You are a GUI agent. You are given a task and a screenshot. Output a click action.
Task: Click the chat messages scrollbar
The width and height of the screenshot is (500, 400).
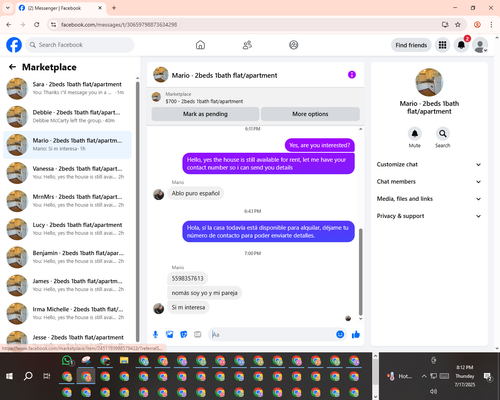click(360, 272)
